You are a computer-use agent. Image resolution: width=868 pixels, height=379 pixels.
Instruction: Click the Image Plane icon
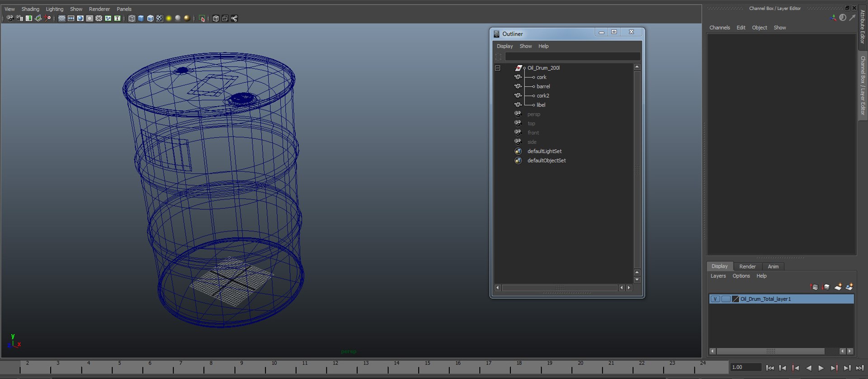pos(38,18)
